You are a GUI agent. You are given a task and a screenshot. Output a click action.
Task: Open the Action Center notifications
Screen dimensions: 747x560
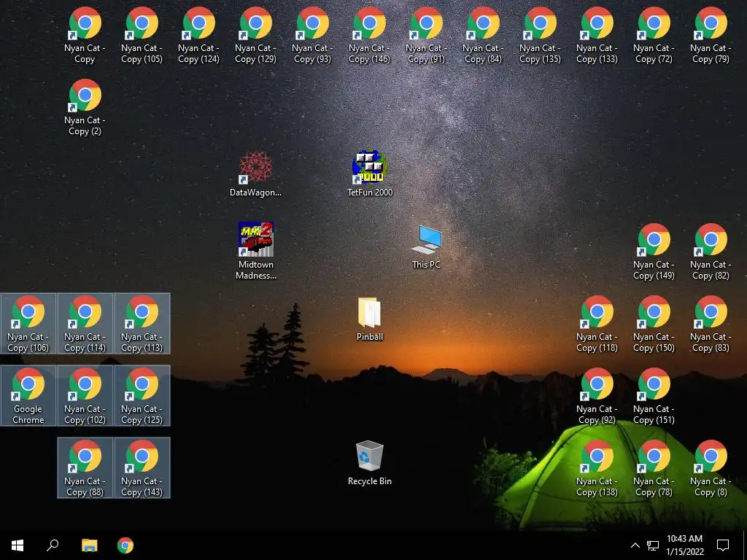723,545
